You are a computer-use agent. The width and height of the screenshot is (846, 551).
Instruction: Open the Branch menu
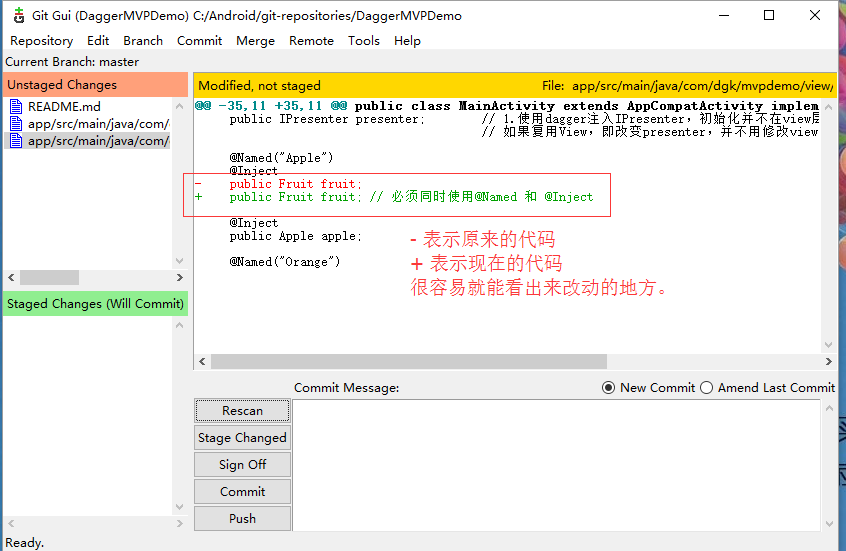[142, 40]
